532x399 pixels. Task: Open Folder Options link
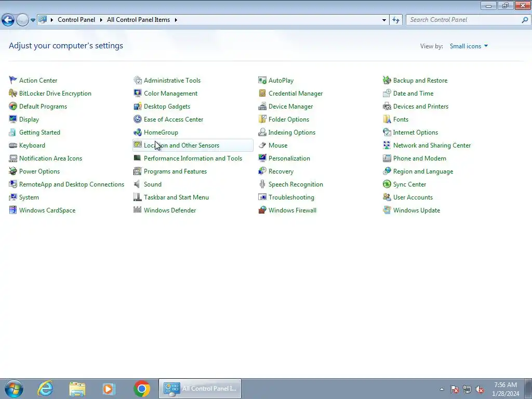289,119
